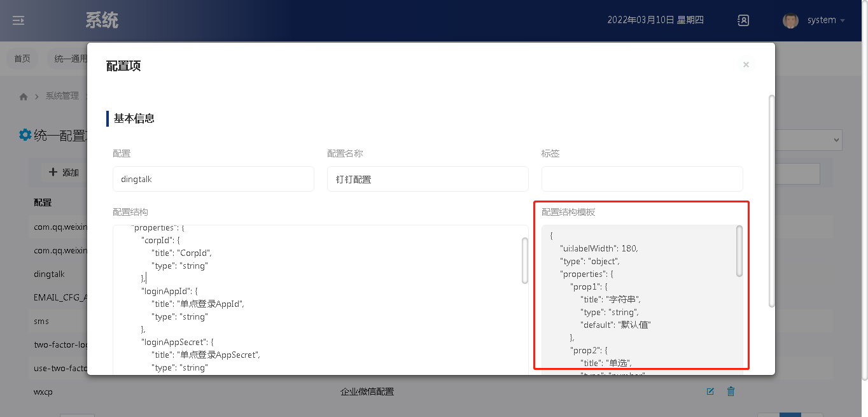The width and height of the screenshot is (868, 417).
Task: Select the 统一通用 tab
Action: pos(70,59)
